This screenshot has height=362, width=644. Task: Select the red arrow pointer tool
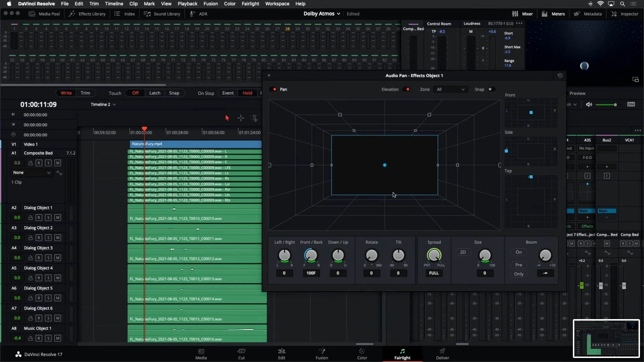[227, 118]
